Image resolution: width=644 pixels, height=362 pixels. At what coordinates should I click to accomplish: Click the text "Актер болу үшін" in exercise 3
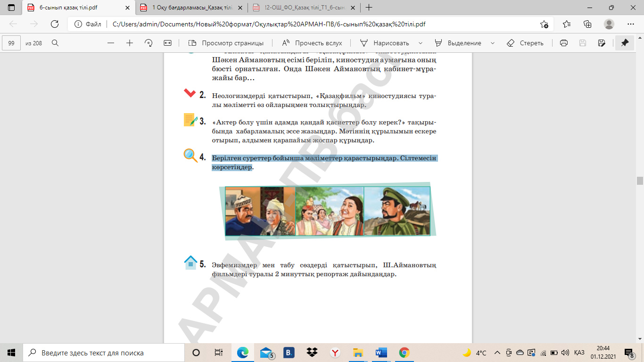click(x=239, y=123)
